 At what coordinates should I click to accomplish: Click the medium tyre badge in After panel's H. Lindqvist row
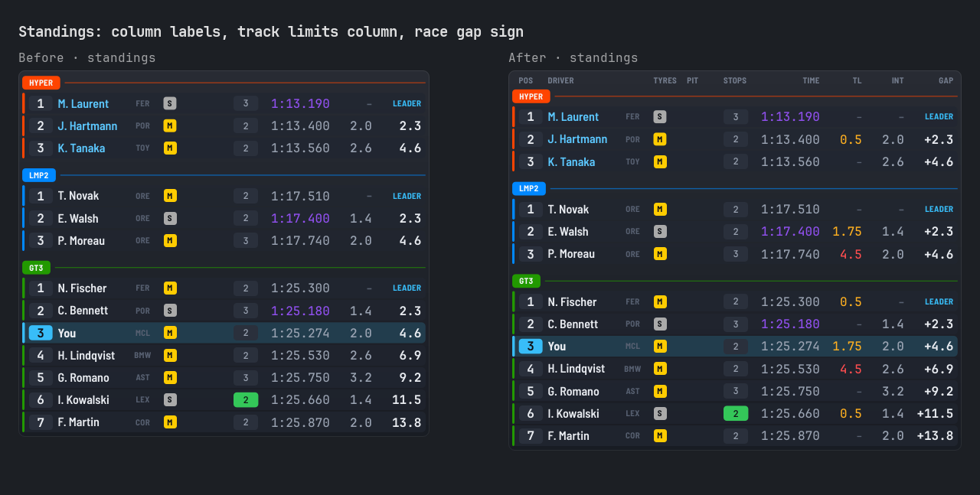[x=660, y=369]
